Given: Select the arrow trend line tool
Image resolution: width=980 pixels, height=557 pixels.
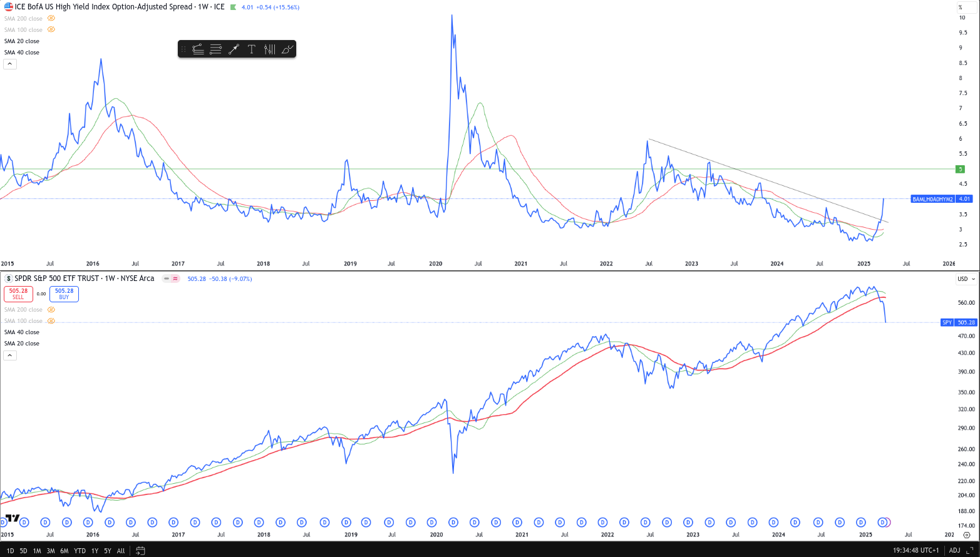Looking at the screenshot, I should [234, 49].
